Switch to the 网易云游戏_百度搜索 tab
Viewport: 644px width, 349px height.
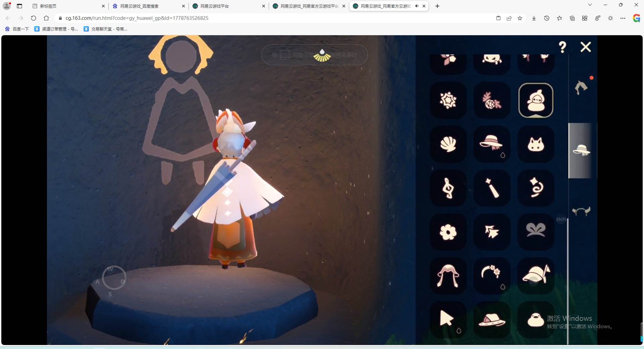pos(149,6)
